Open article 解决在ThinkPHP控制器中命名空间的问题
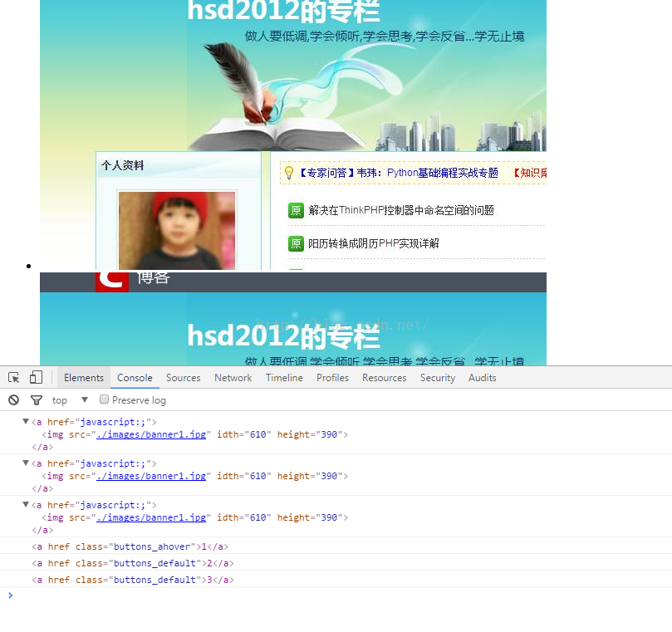 click(401, 210)
